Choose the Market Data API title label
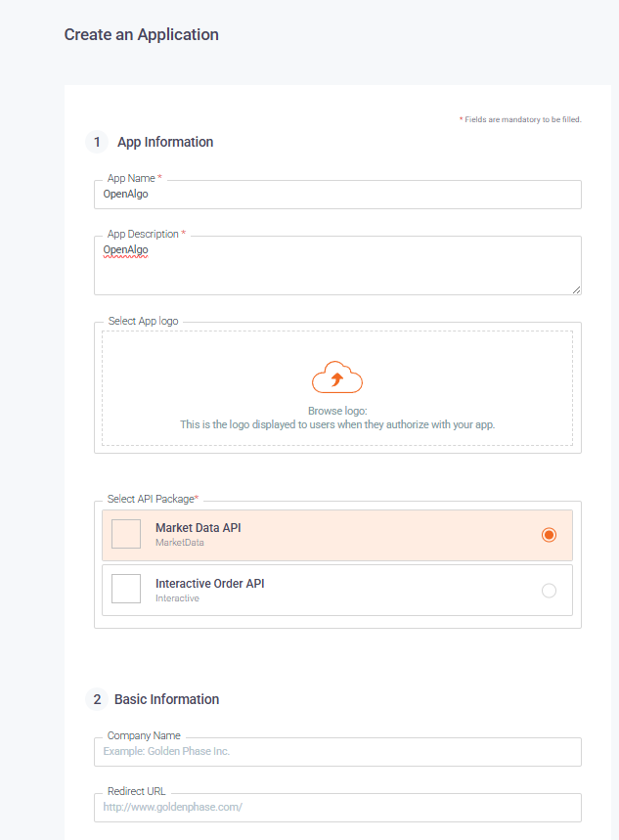This screenshot has width=619, height=840. point(199,528)
